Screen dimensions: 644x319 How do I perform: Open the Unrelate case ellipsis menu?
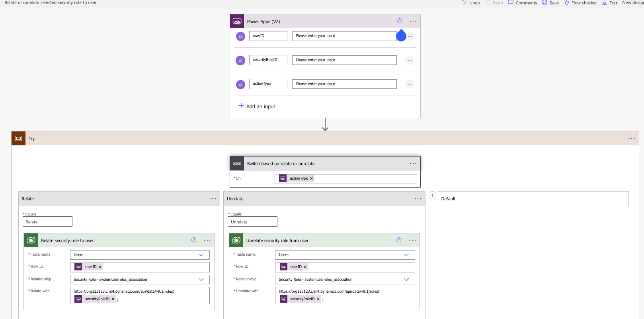(418, 199)
